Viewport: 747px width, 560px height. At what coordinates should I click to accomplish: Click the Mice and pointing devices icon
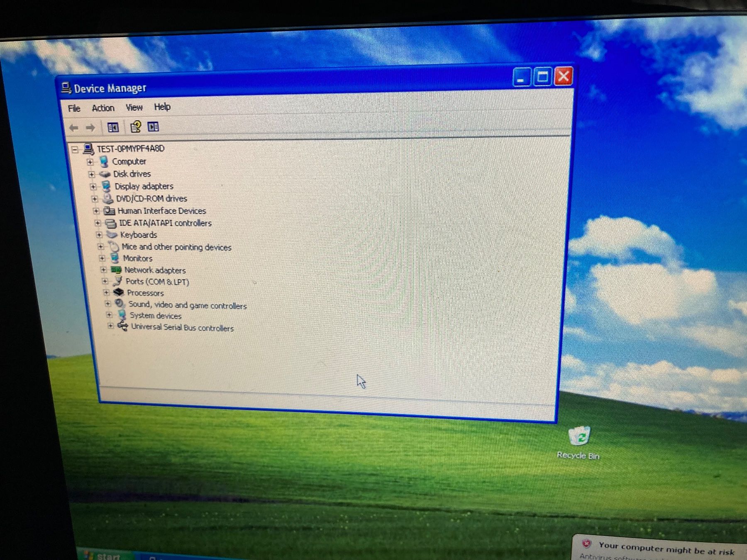click(114, 246)
